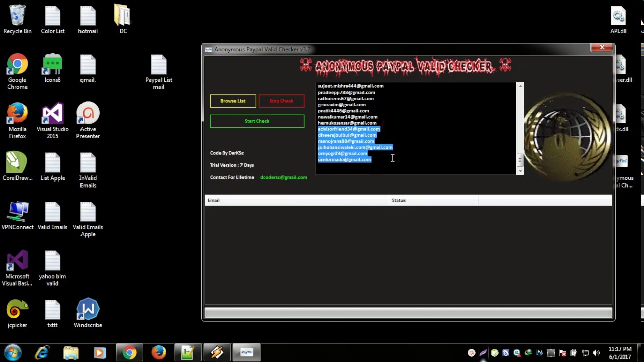Select the InValid Emails file icon
This screenshot has width=644, height=362.
coord(88,170)
